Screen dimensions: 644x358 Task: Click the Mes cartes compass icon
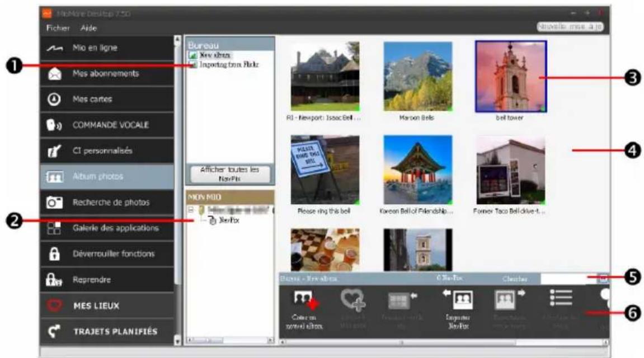click(x=54, y=100)
